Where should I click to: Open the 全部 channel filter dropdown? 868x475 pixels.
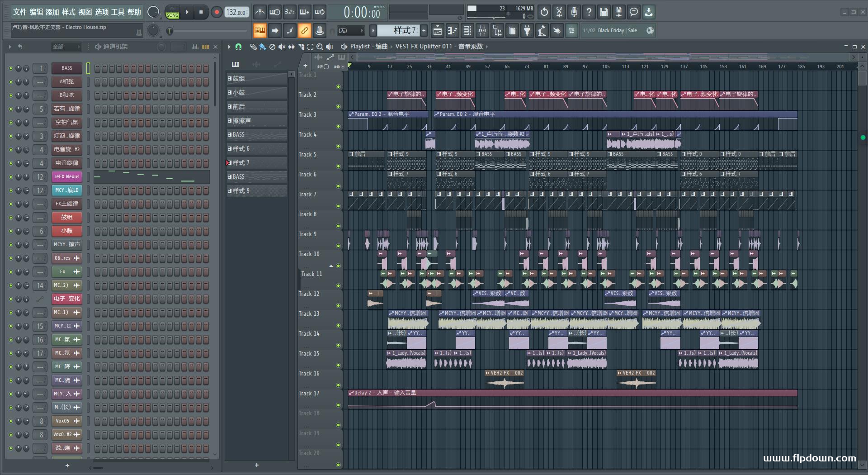coord(66,47)
